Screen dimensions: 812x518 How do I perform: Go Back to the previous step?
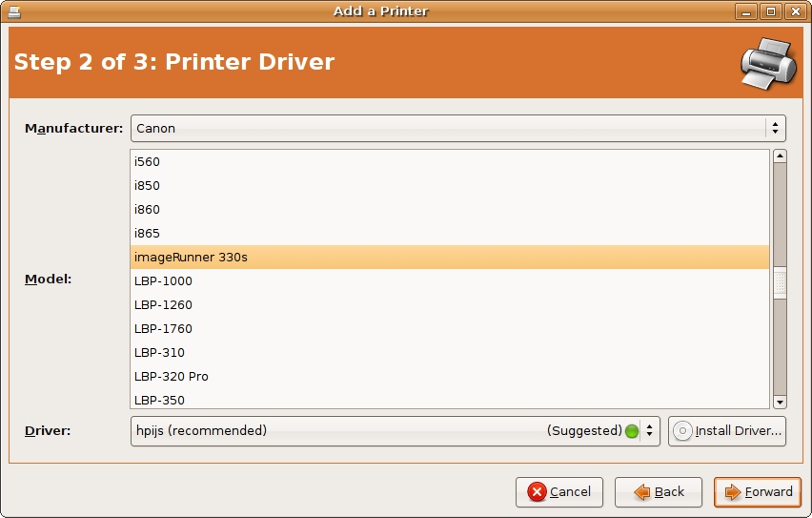point(659,491)
